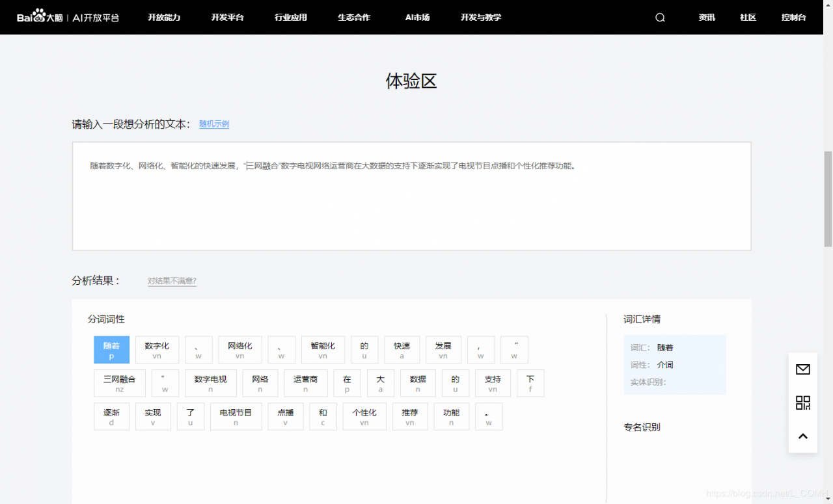Open the 开放能力 menu
The image size is (833, 504).
(164, 18)
